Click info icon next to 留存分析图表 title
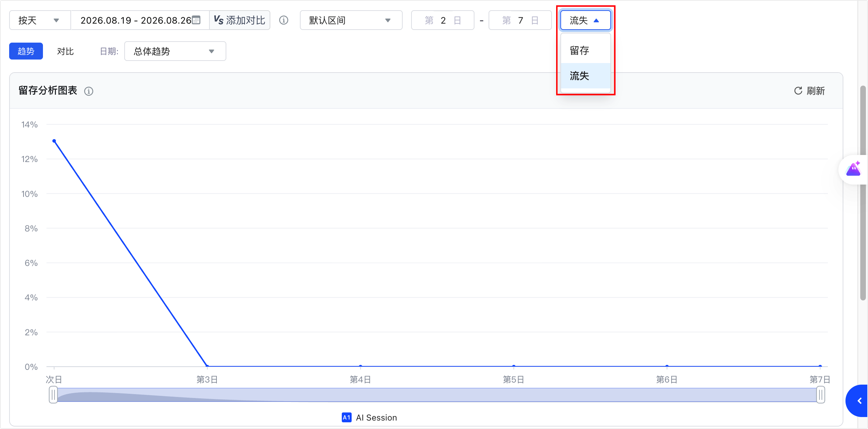 pyautogui.click(x=89, y=91)
